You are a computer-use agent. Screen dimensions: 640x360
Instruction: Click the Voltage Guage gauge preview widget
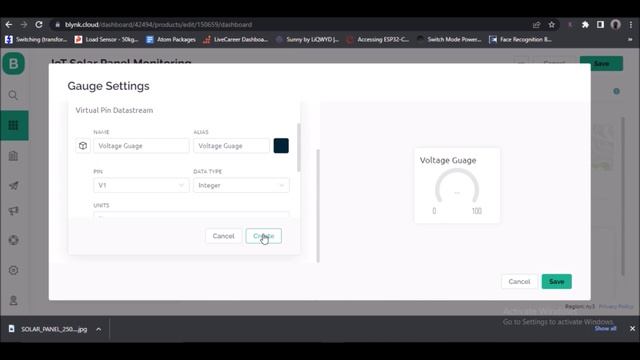pos(457,185)
